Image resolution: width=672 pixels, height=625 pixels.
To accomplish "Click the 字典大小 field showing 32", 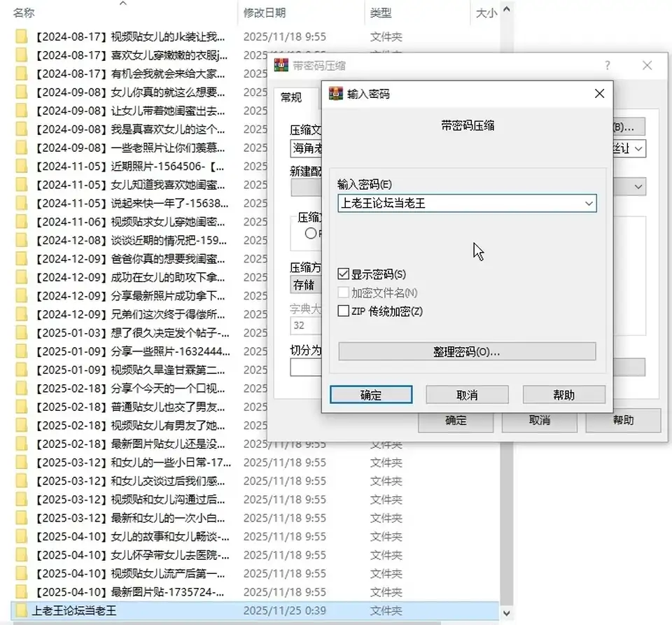I will (x=306, y=325).
